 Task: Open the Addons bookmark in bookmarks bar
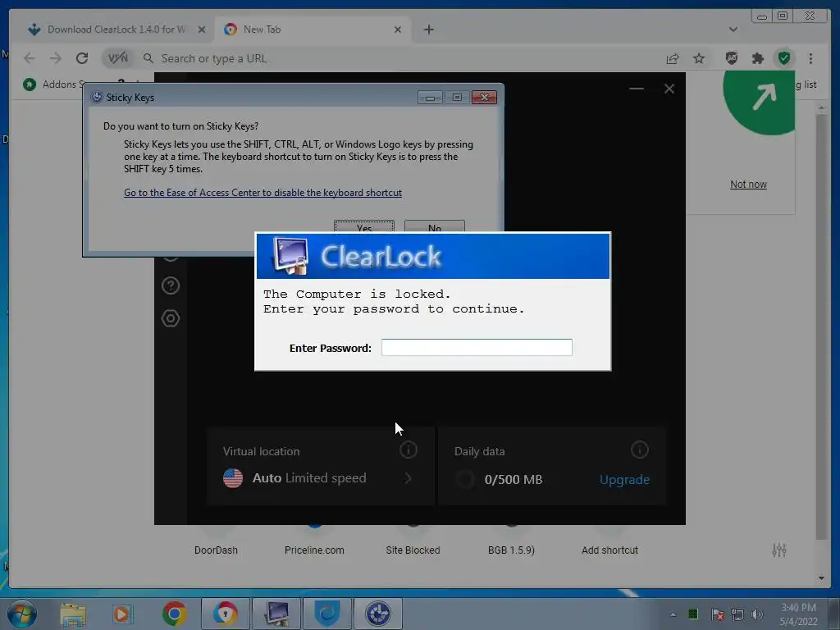(x=53, y=84)
